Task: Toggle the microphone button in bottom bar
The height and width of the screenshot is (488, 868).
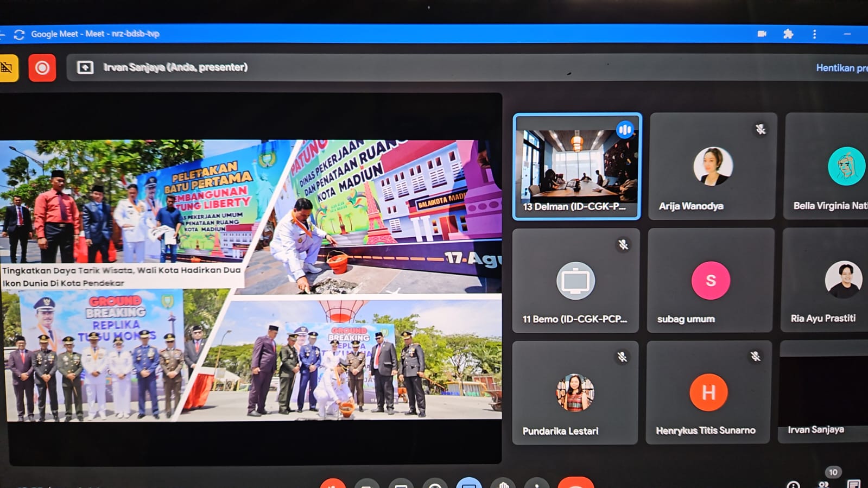Action: pyautogui.click(x=333, y=483)
